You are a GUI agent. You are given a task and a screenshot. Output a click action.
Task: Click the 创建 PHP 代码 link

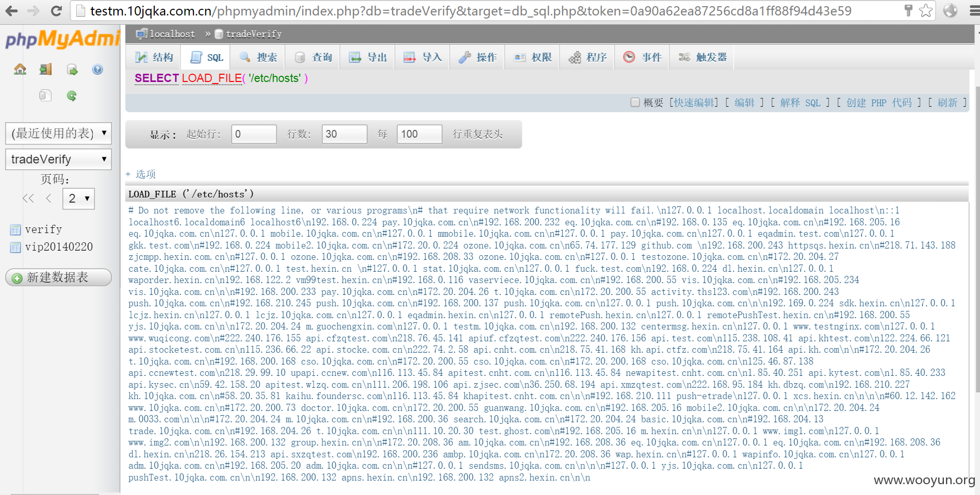coord(879,103)
